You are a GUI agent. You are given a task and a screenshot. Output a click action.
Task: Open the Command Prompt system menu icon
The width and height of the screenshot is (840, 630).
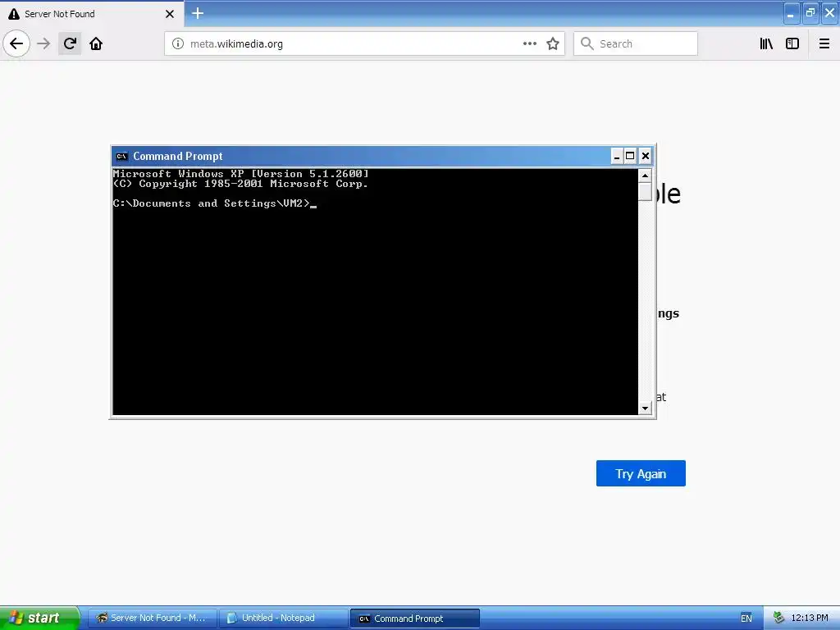122,157
